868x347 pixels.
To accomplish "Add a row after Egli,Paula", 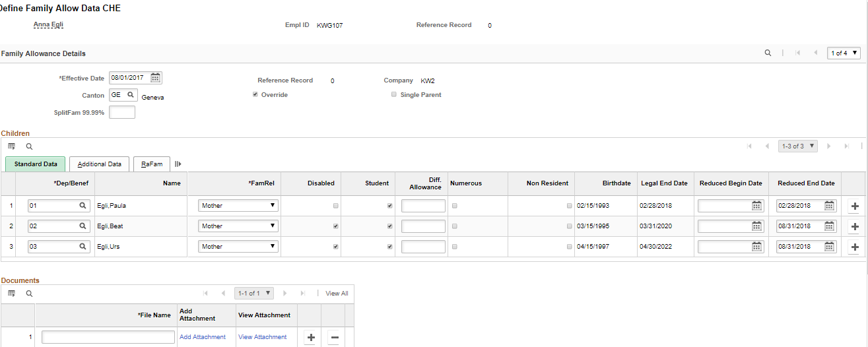I will pyautogui.click(x=855, y=206).
